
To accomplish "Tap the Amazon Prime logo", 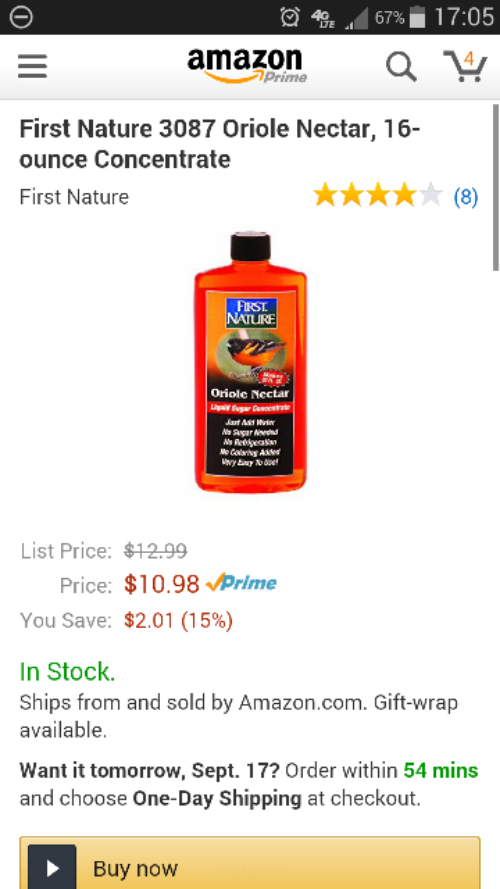I will click(247, 66).
